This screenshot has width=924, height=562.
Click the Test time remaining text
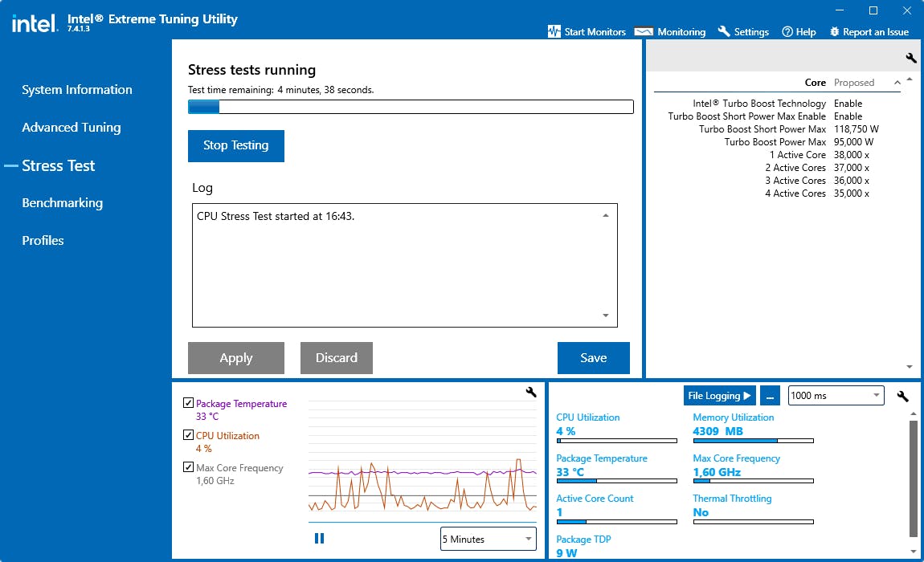[281, 90]
